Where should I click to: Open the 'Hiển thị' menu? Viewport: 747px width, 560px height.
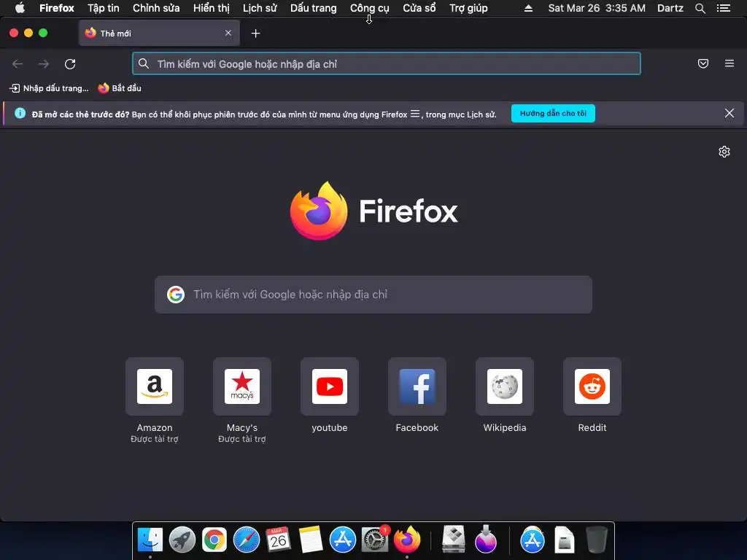211,8
